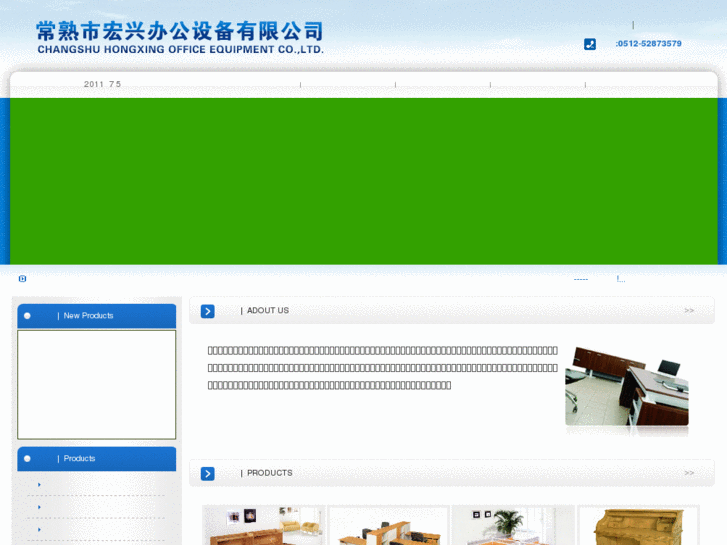Click the telephone icon beside the phone number

pos(590,44)
